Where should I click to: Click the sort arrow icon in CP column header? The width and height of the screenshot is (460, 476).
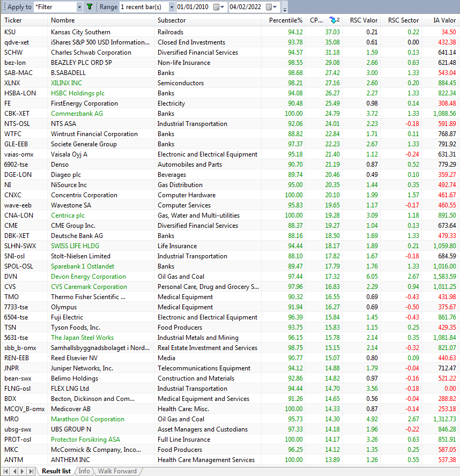click(x=334, y=20)
